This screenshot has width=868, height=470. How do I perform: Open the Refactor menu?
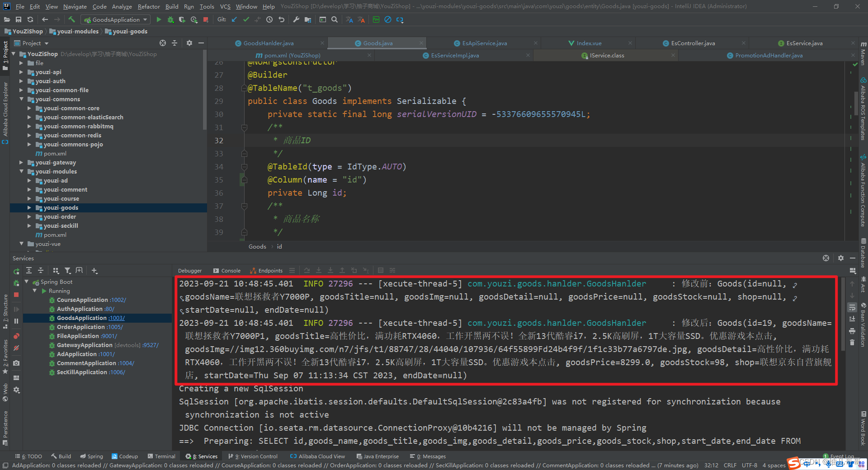149,6
